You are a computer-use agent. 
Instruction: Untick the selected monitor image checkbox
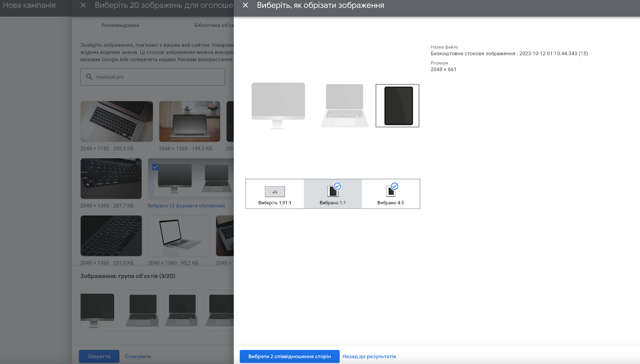(x=155, y=167)
